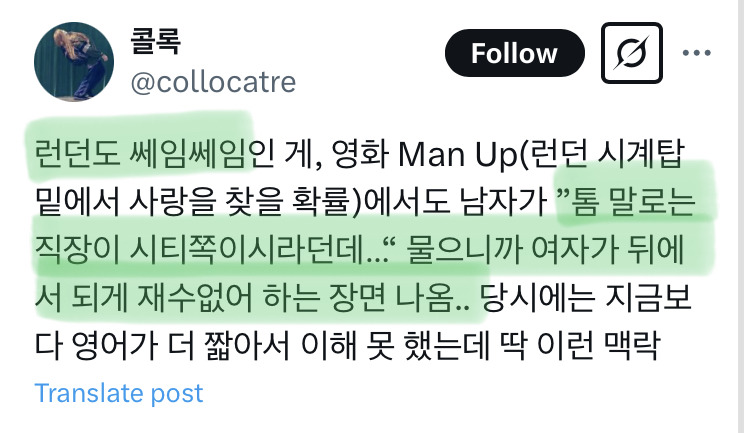Open the Grok explain-post icon

click(631, 53)
